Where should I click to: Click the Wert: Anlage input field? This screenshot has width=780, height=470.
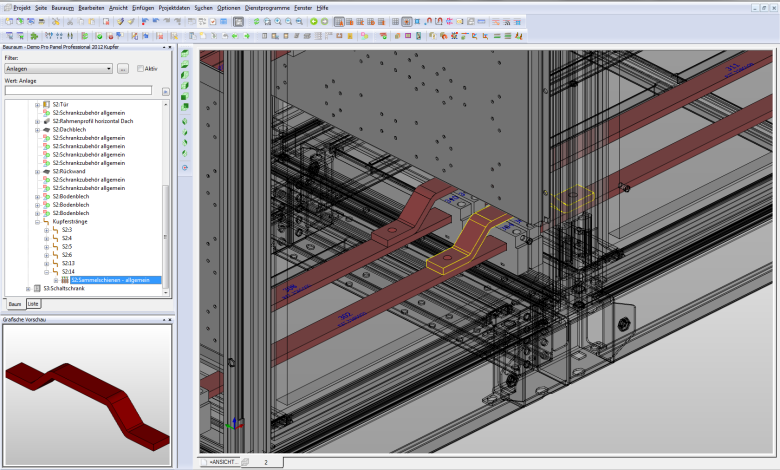77,90
